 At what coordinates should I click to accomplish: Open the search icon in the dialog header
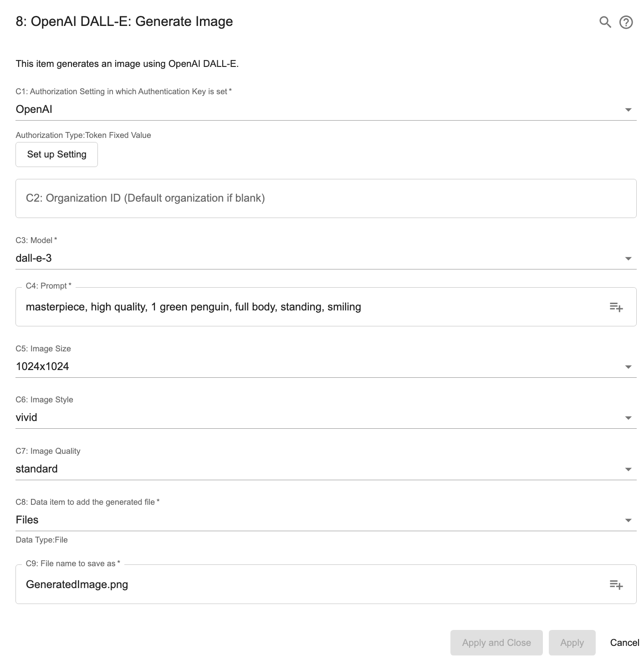point(605,21)
